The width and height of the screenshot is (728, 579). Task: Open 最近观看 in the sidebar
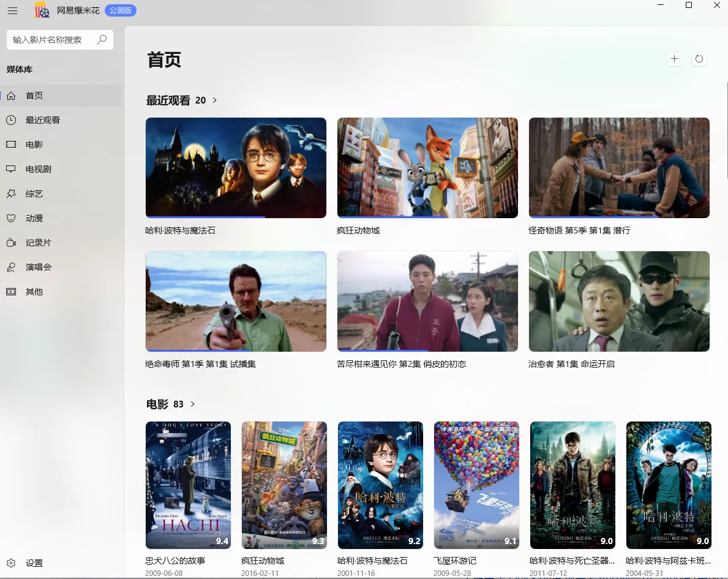[61, 120]
